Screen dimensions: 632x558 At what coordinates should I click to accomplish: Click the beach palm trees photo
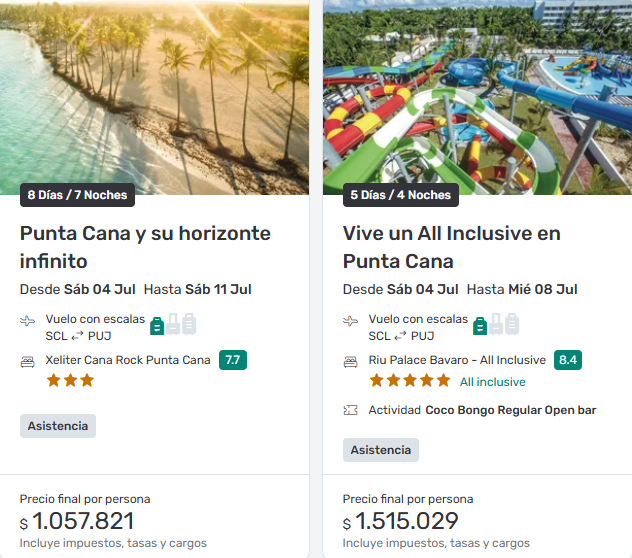coord(155,95)
